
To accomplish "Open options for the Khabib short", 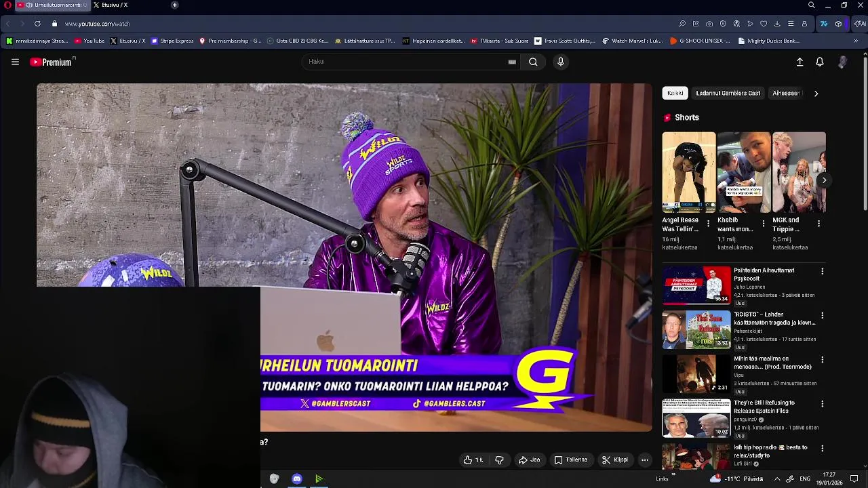I will coord(763,224).
